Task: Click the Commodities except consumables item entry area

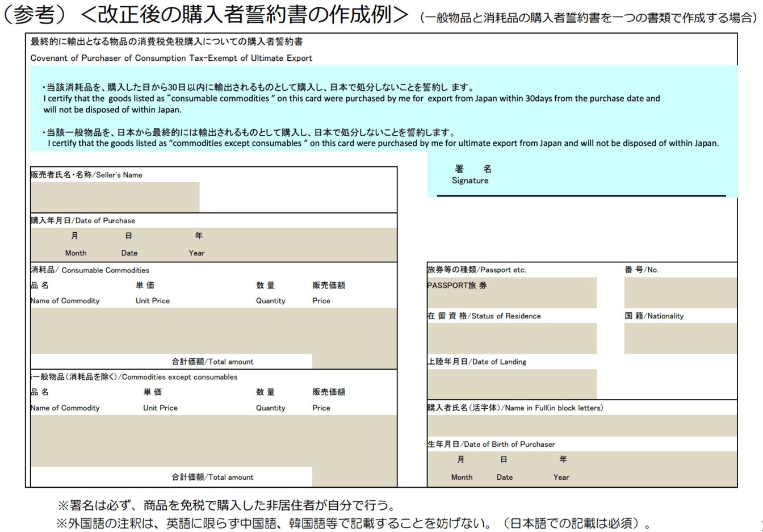Action: coord(214,441)
